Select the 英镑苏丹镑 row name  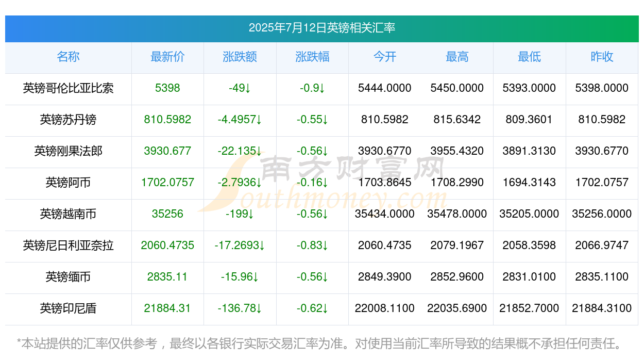(68, 120)
